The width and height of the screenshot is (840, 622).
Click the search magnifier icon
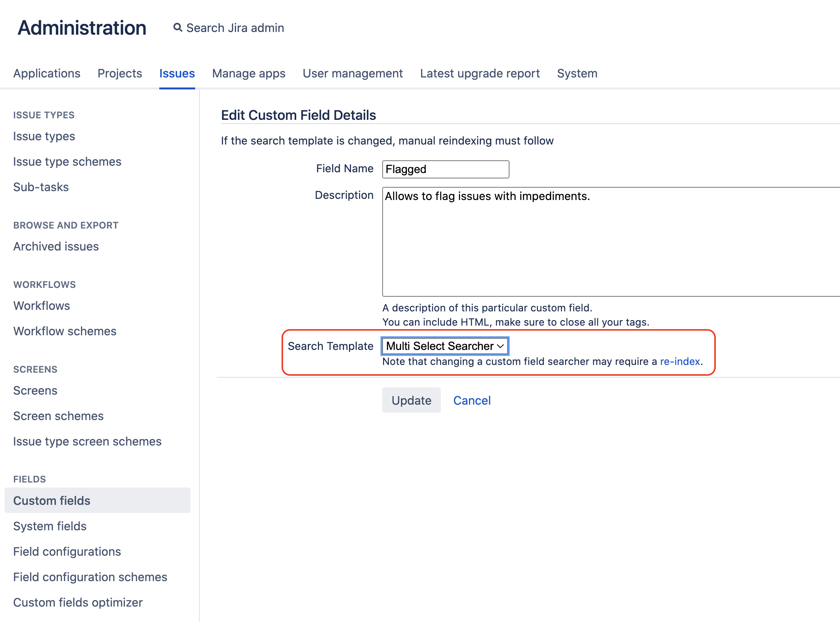click(x=177, y=28)
